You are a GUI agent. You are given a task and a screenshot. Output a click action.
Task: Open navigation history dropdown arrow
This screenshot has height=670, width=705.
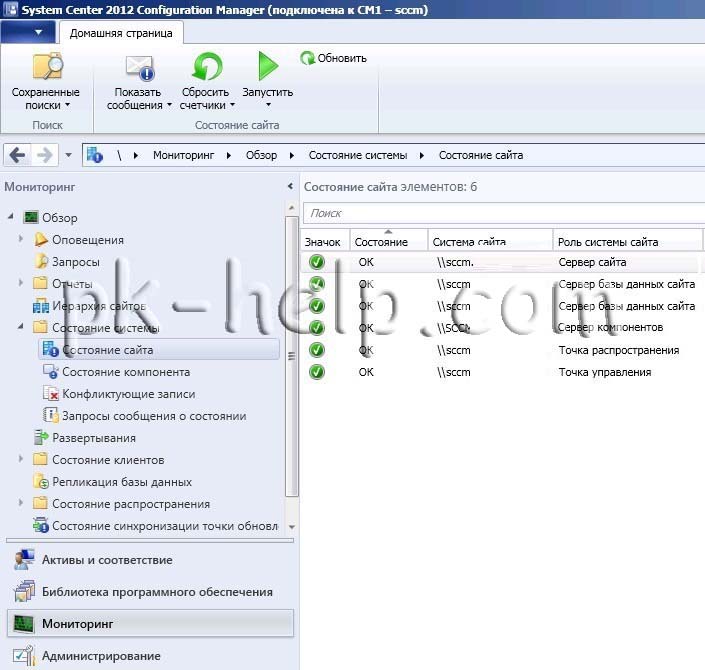[x=68, y=155]
